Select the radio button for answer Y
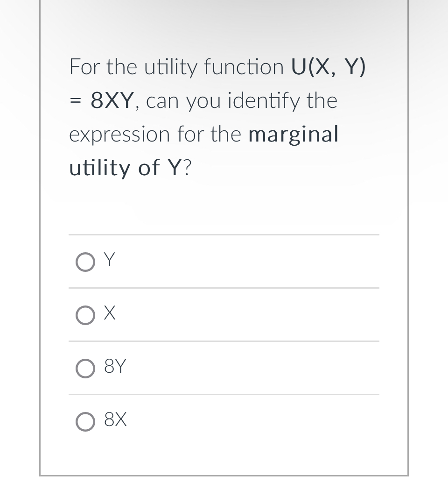This screenshot has width=448, height=490. [85, 262]
